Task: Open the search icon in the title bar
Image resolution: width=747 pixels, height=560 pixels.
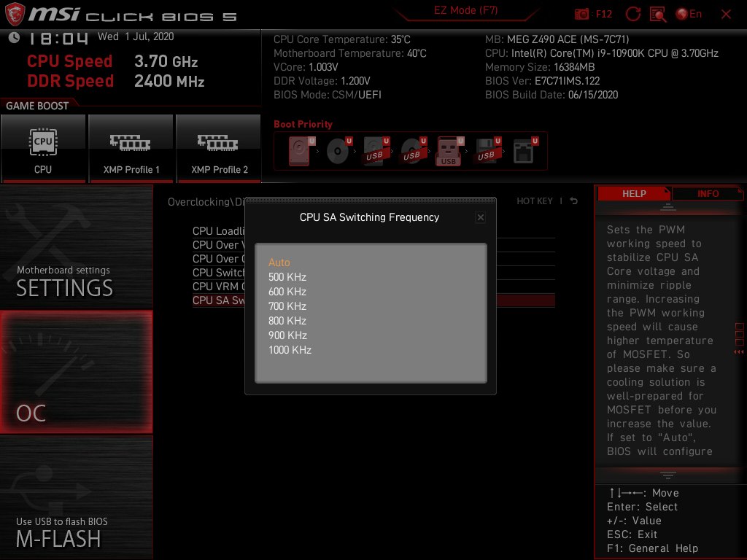Action: [659, 15]
